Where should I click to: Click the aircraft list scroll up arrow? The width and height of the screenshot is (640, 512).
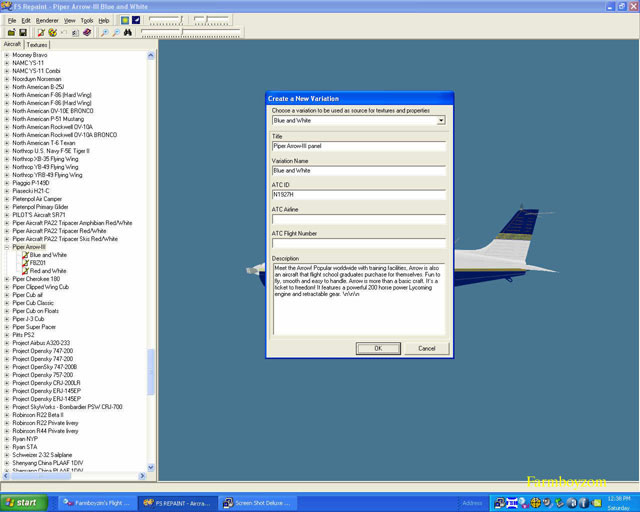coord(151,56)
